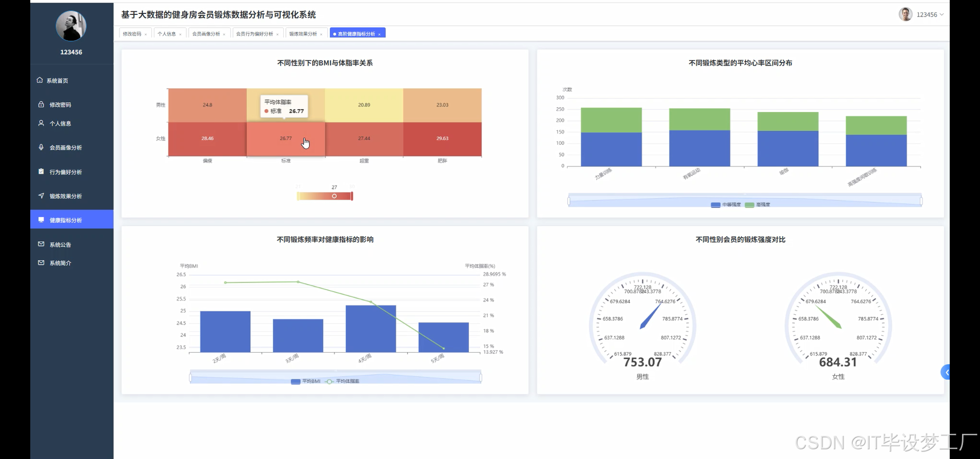Click the 男性 超重 heatmap cell 20.89
The image size is (980, 459).
click(x=364, y=105)
